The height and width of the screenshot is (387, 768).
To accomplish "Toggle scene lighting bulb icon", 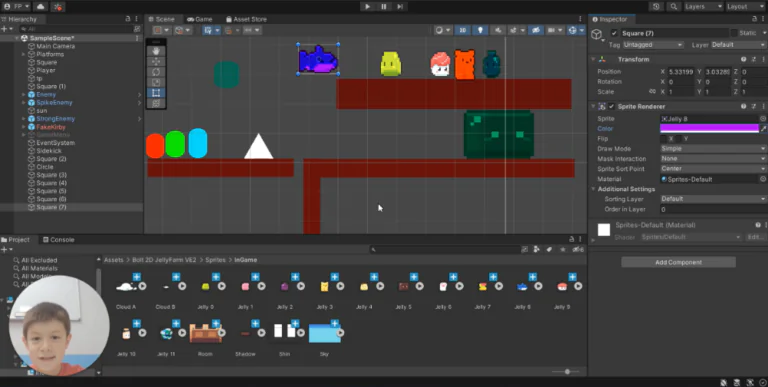I will click(480, 30).
